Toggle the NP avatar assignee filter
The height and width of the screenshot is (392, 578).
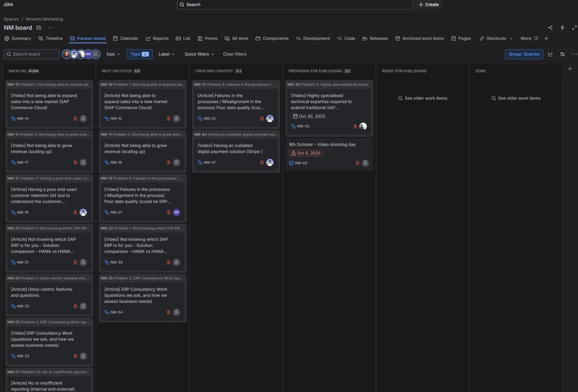pos(89,54)
